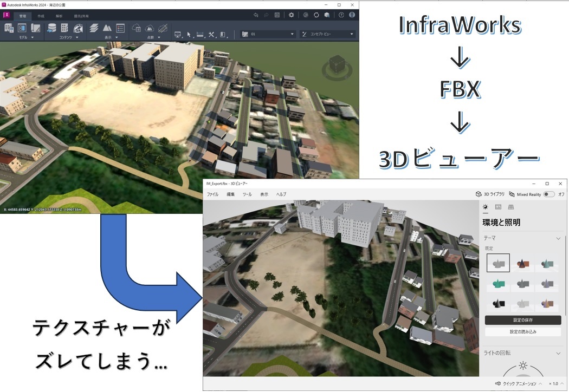Select the InfraWorks 管理 ribbon tab
The image size is (569, 392).
pyautogui.click(x=23, y=16)
